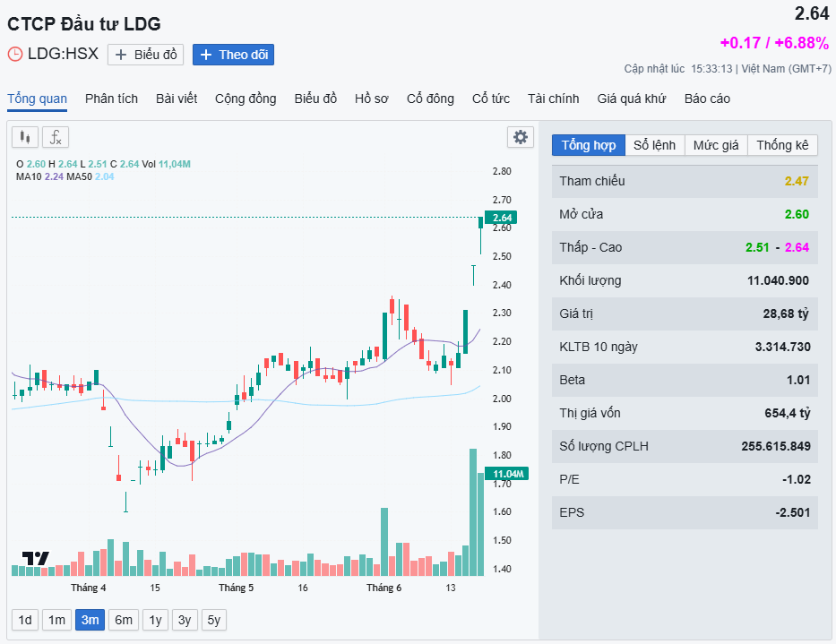Click the CTCP Đầu tư LDG title

[83, 24]
